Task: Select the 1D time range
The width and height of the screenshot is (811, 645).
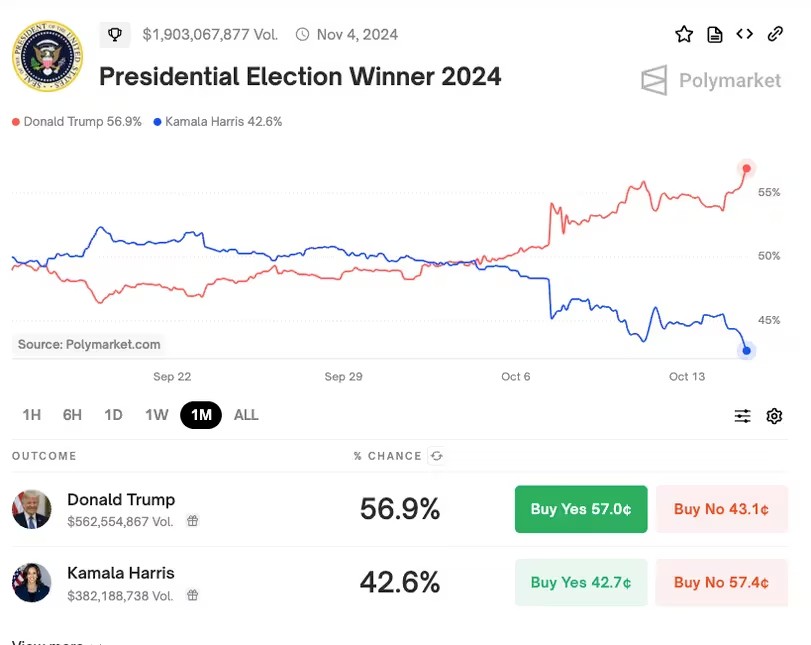Action: (x=113, y=415)
